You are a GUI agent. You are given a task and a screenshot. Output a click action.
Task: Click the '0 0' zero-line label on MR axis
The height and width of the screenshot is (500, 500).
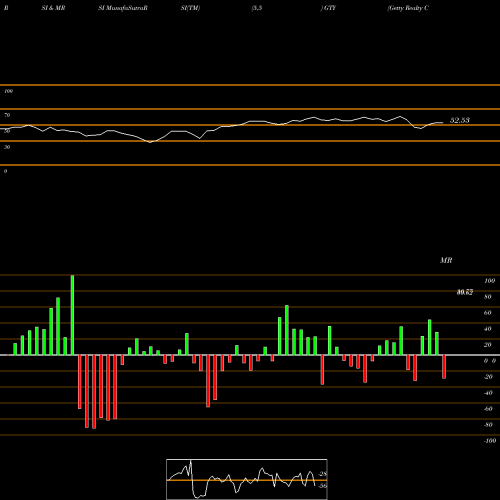click(490, 361)
